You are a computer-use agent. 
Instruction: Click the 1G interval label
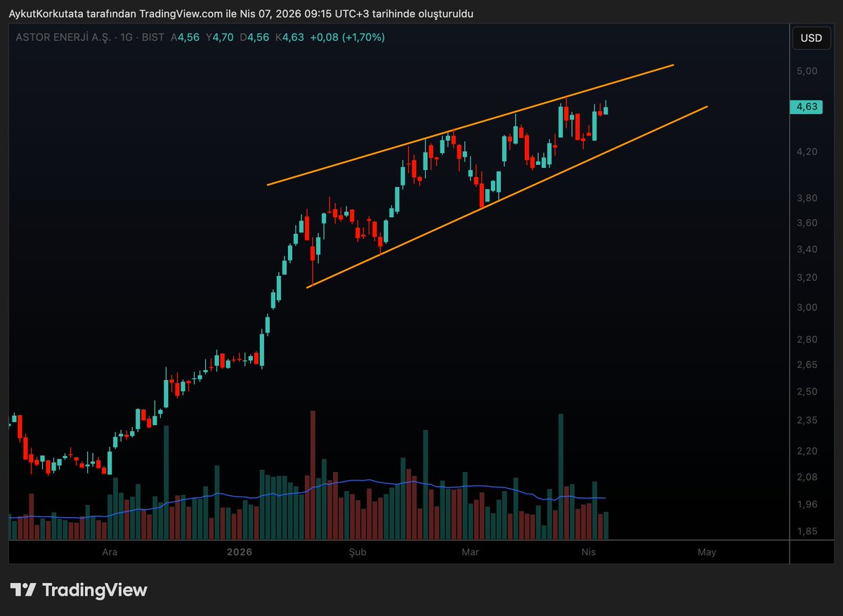point(127,37)
